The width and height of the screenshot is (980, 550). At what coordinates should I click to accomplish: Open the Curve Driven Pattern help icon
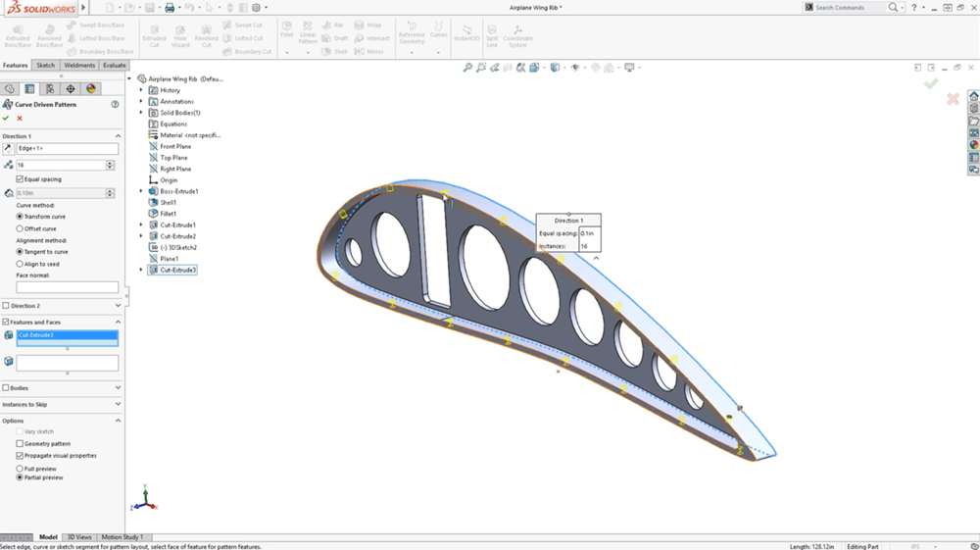(115, 104)
